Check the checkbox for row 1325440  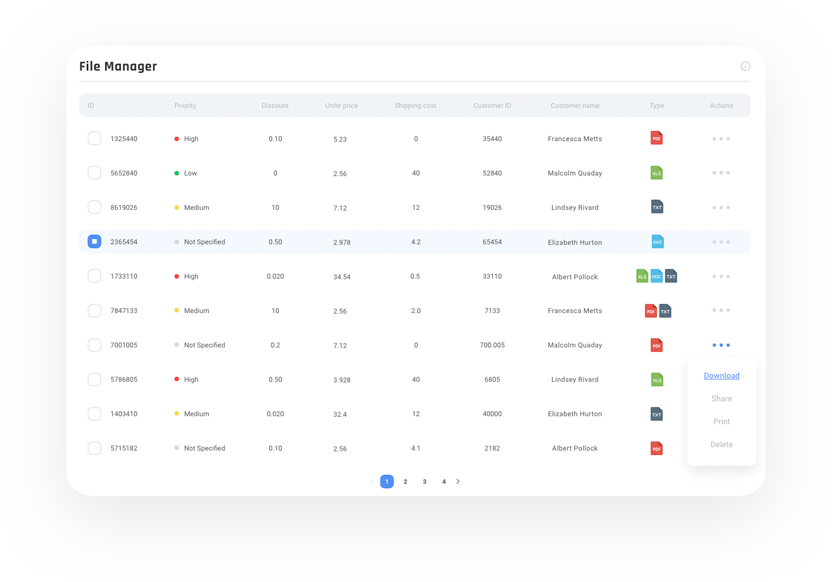click(94, 139)
